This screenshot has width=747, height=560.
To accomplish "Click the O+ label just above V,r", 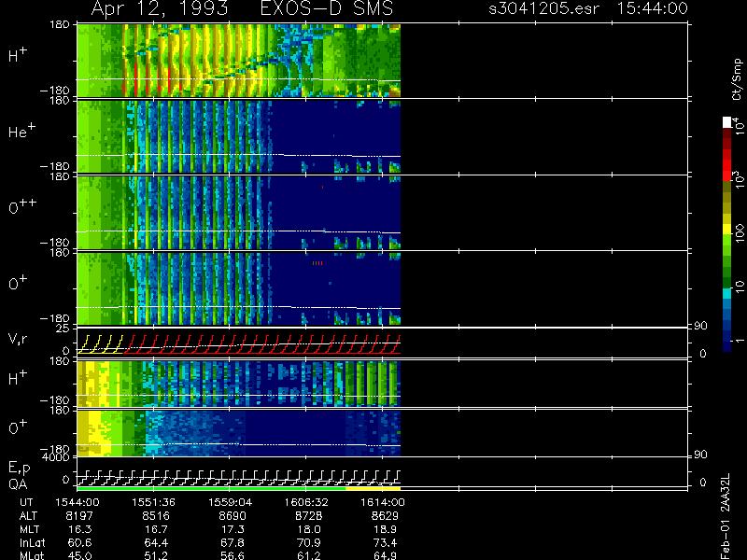I will coord(18,283).
